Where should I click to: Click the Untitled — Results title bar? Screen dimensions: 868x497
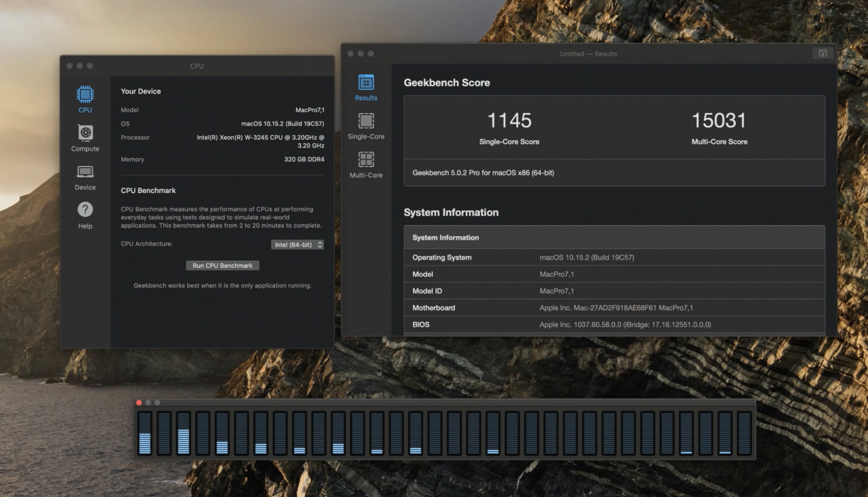coord(588,54)
